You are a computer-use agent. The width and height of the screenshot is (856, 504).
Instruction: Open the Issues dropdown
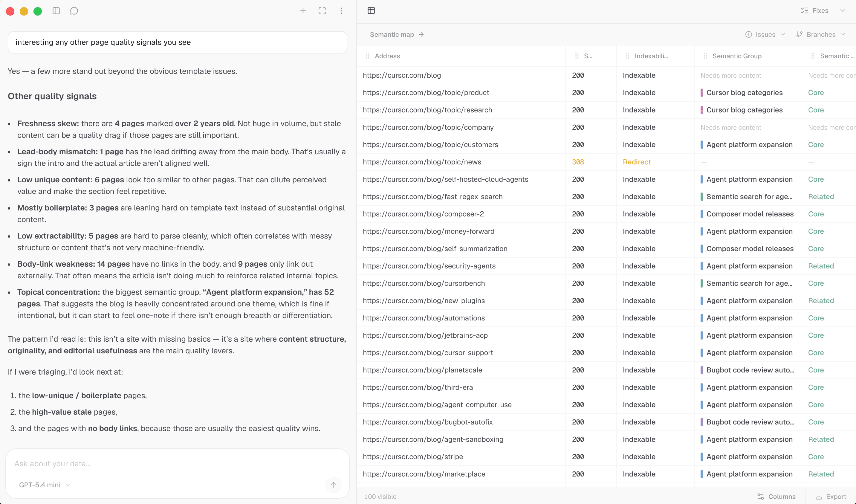coord(765,34)
